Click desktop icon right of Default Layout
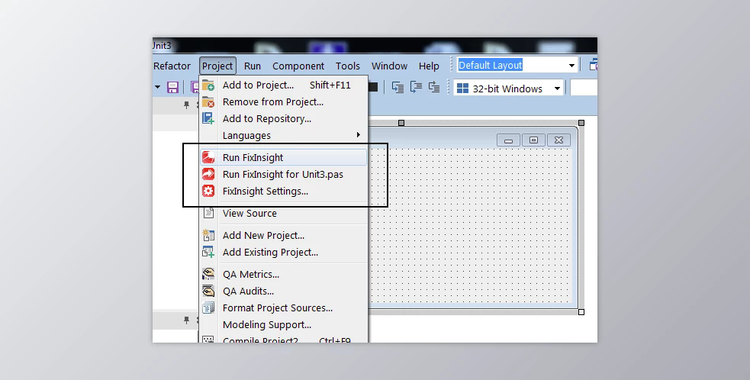Viewport: 750px width, 380px height. click(x=593, y=65)
